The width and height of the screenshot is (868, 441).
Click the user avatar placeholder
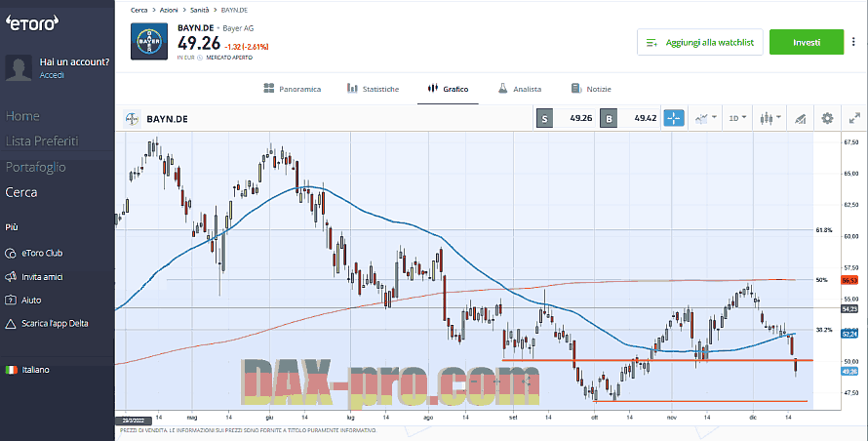tap(19, 68)
